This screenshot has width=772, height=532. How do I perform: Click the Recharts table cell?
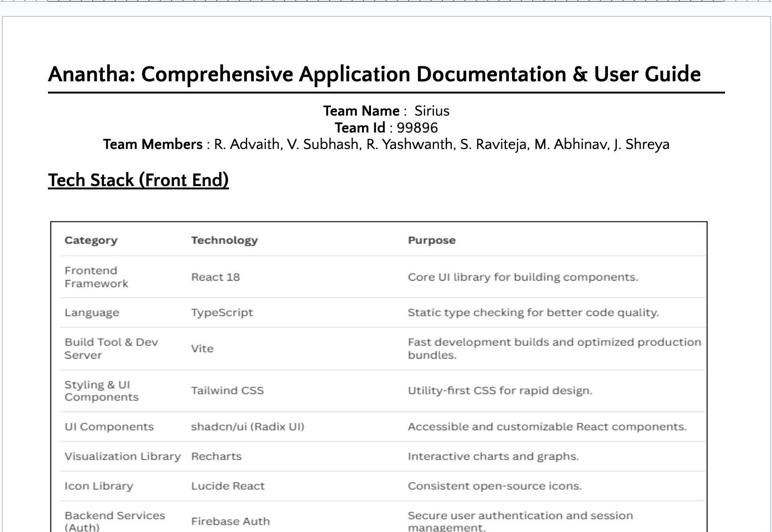point(216,456)
